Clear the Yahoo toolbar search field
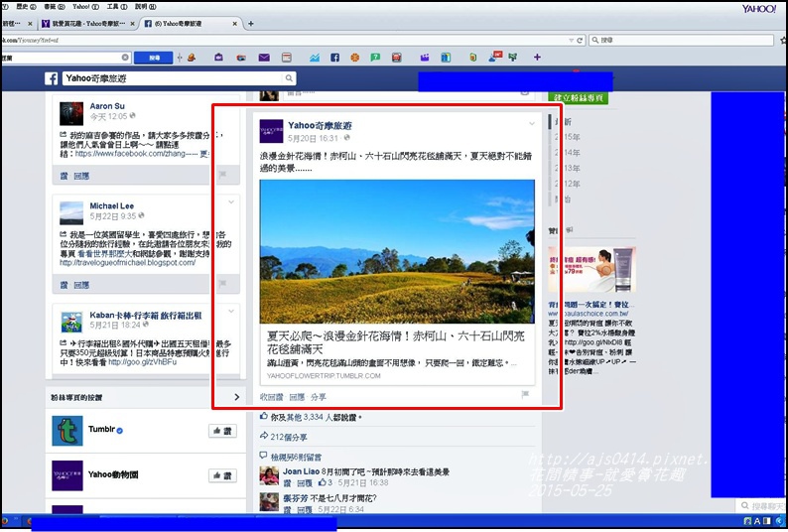Viewport: 788px width, 532px height. [125, 58]
